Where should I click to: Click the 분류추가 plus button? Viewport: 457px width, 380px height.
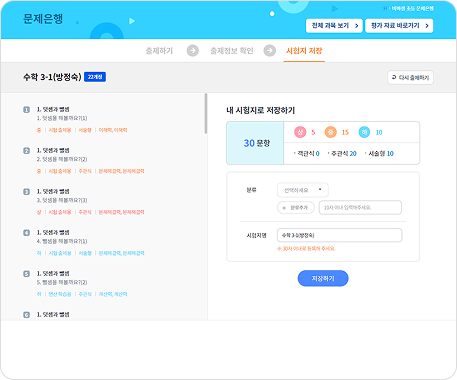(296, 208)
